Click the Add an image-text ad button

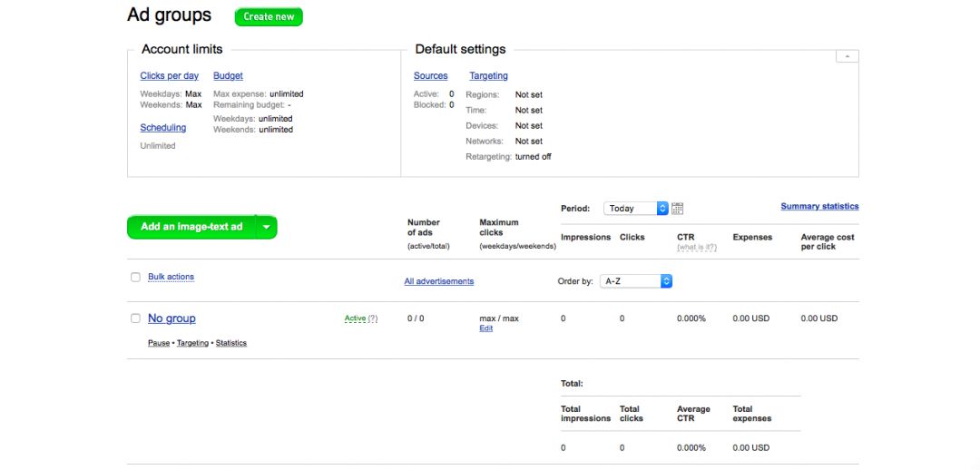click(x=191, y=227)
